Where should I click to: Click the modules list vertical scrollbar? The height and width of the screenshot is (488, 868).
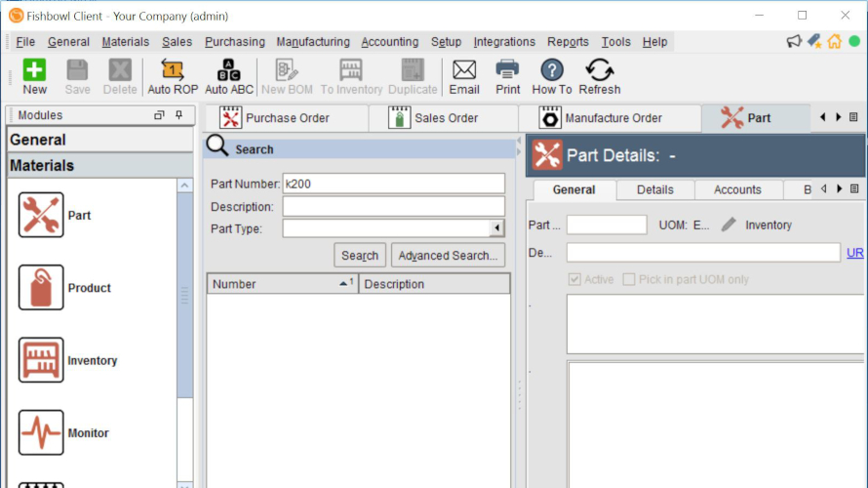point(185,295)
